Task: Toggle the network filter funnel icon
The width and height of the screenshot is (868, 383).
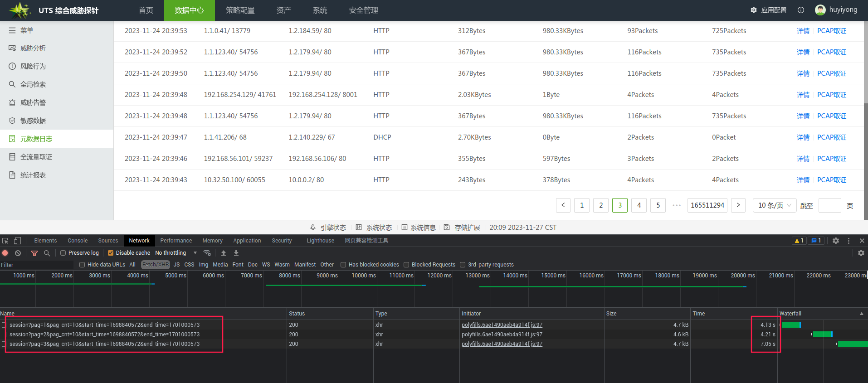Action: pyautogui.click(x=34, y=253)
